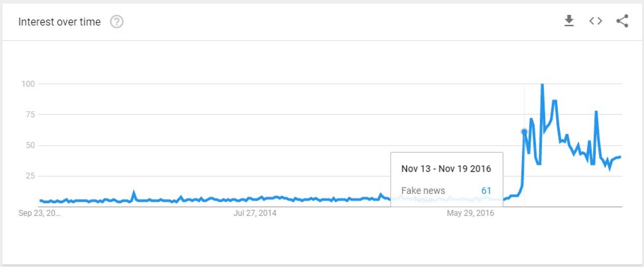Click the 25 label on the y-axis
The height and width of the screenshot is (267, 644).
click(29, 176)
